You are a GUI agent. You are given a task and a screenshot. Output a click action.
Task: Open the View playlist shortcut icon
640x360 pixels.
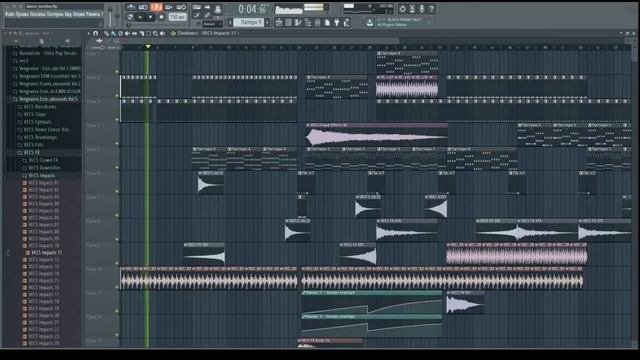[279, 23]
